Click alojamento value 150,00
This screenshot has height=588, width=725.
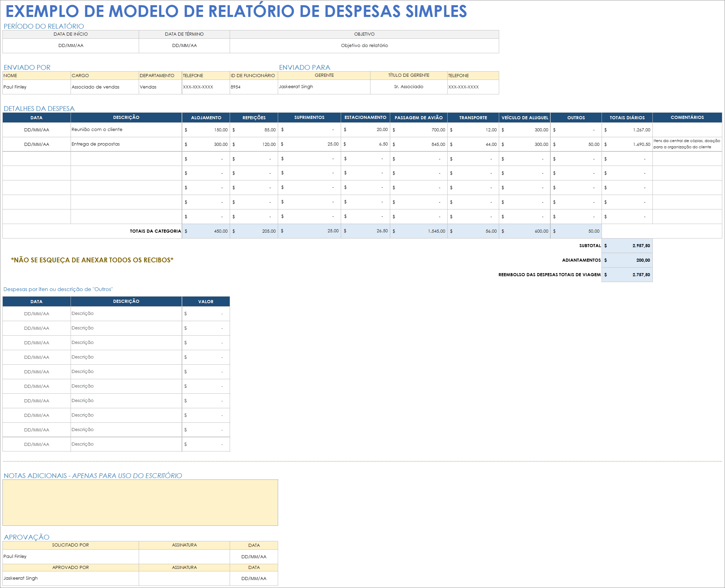(x=206, y=130)
